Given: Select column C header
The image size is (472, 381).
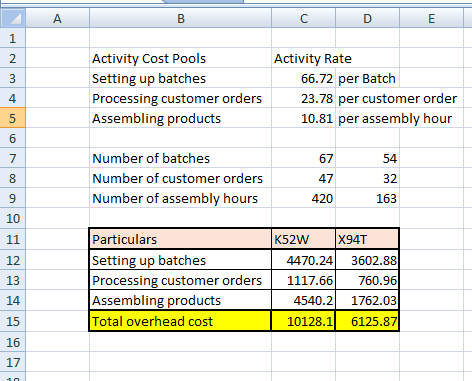Looking at the screenshot, I should 304,18.
